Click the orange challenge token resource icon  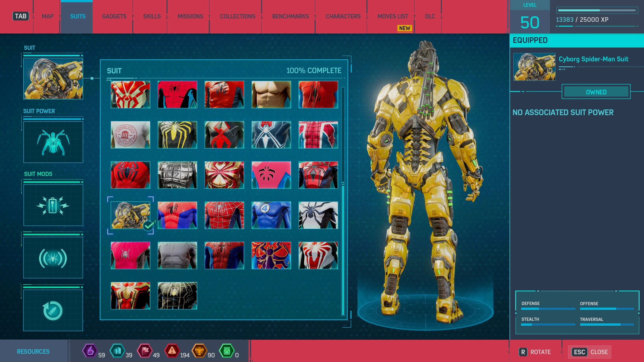[199, 351]
